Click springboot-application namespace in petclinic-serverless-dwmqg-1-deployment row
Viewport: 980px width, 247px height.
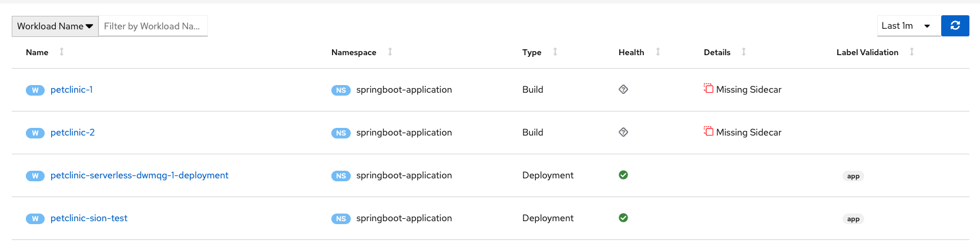404,175
